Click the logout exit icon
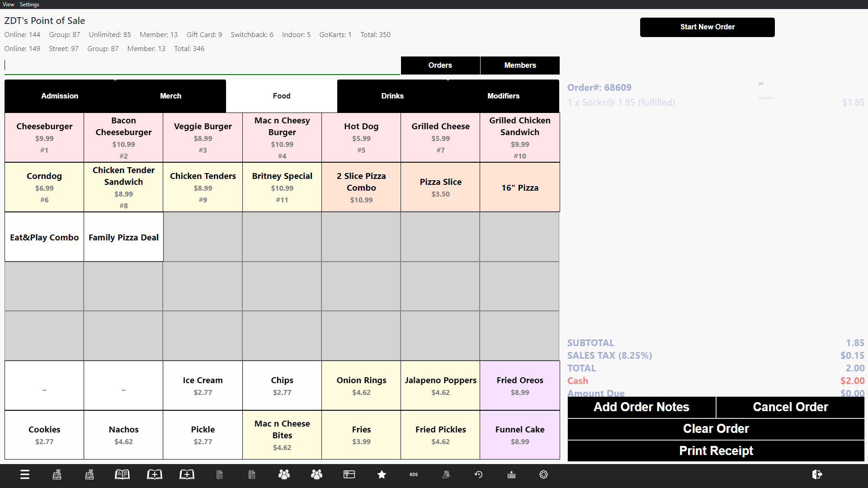 (x=817, y=474)
